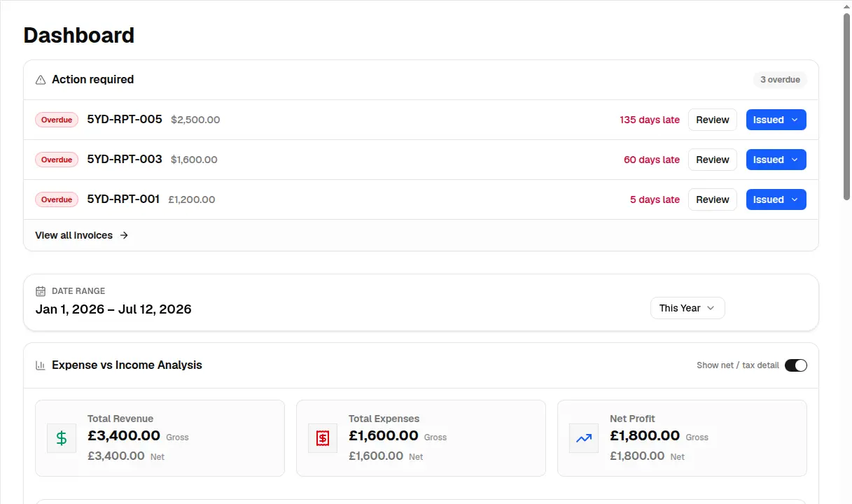Click the calendar icon next to DATE RANGE
The height and width of the screenshot is (504, 852).
41,291
